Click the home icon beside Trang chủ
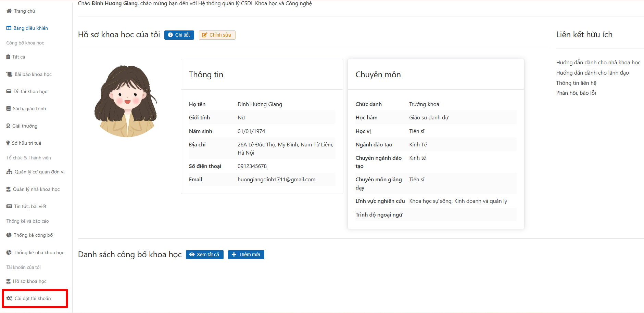644x313 pixels. 9,11
